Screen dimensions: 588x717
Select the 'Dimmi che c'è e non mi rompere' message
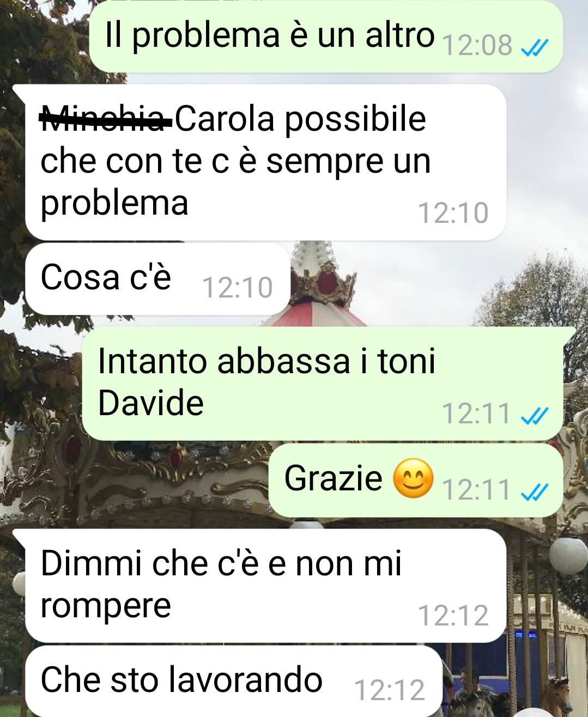pyautogui.click(x=266, y=586)
